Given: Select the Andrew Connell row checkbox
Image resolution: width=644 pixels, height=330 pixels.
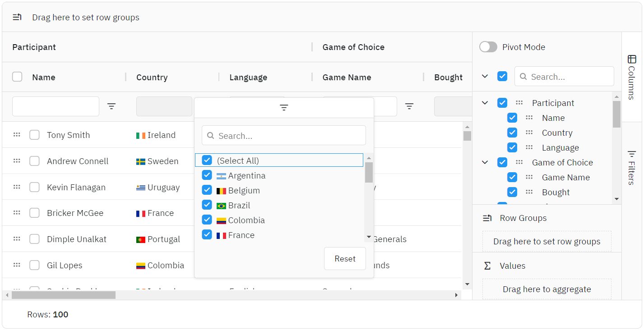Looking at the screenshot, I should coord(34,161).
